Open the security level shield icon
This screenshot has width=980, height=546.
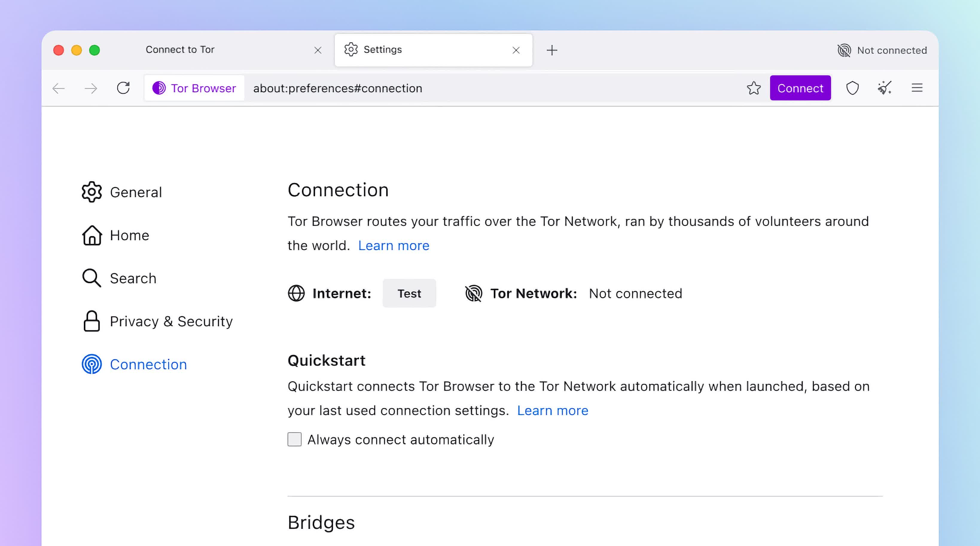click(x=852, y=88)
